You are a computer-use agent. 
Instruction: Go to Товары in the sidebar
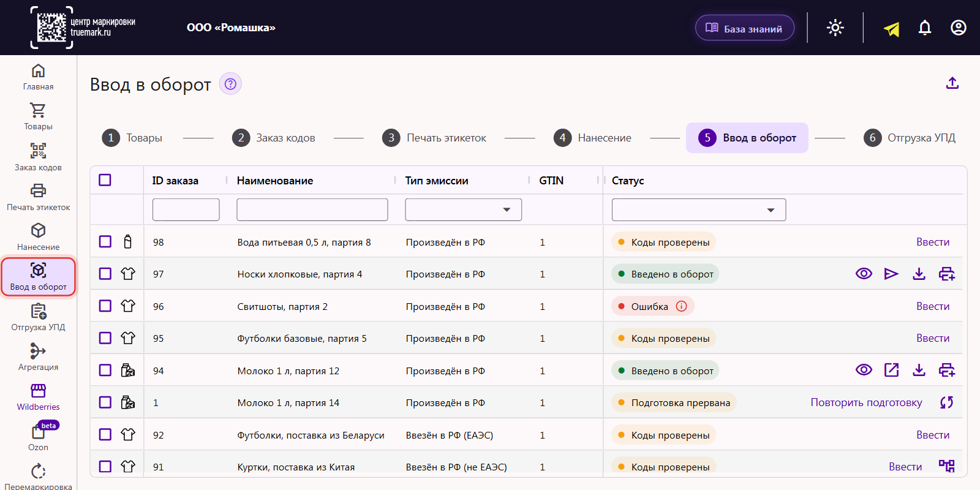coord(38,117)
